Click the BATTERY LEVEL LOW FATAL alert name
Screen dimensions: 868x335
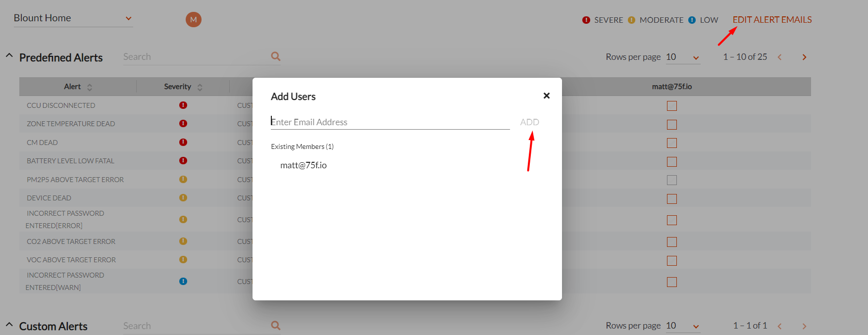pyautogui.click(x=70, y=161)
